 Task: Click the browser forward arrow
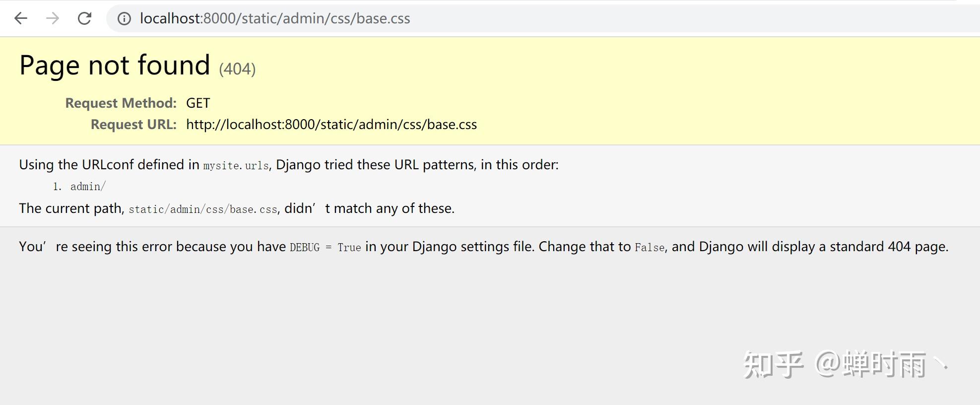pos(53,19)
